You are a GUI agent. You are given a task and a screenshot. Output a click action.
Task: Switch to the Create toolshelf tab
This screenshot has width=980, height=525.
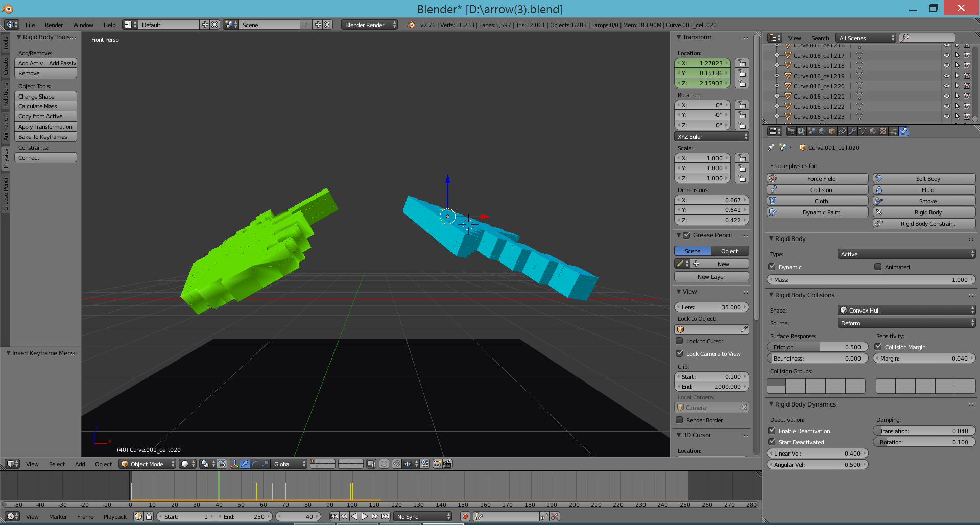5,66
